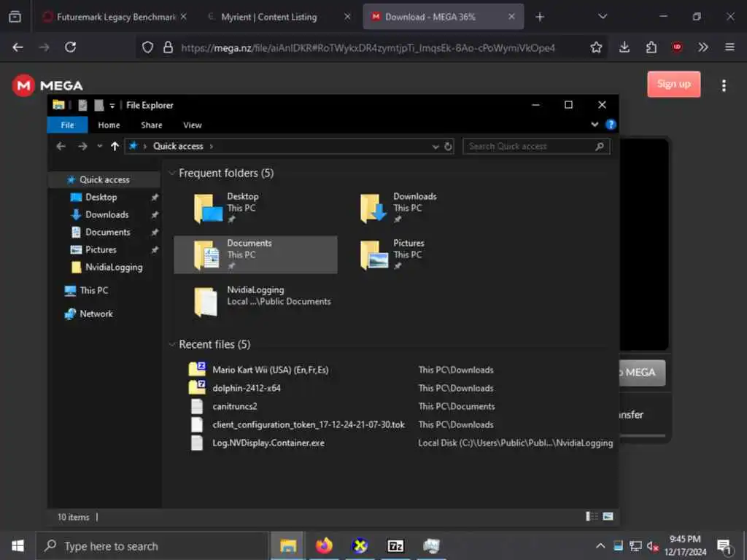Click the MEGA Sign up button
The height and width of the screenshot is (560, 747).
(x=673, y=85)
